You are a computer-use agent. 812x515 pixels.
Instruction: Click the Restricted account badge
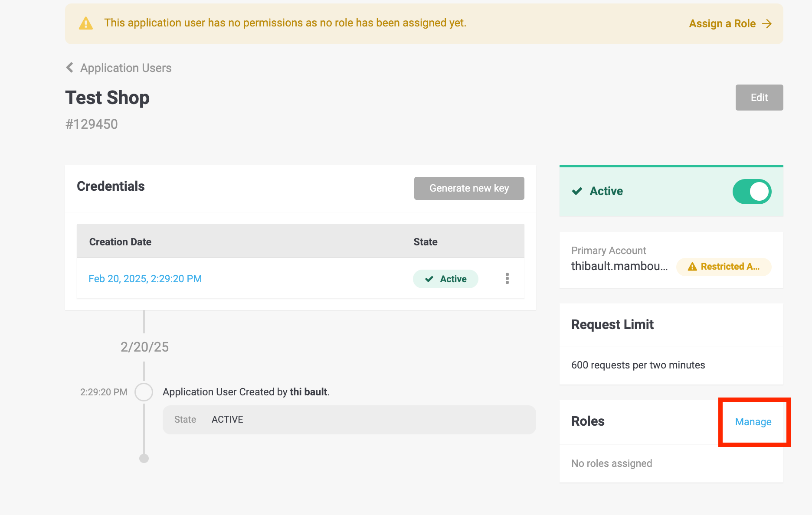point(724,267)
